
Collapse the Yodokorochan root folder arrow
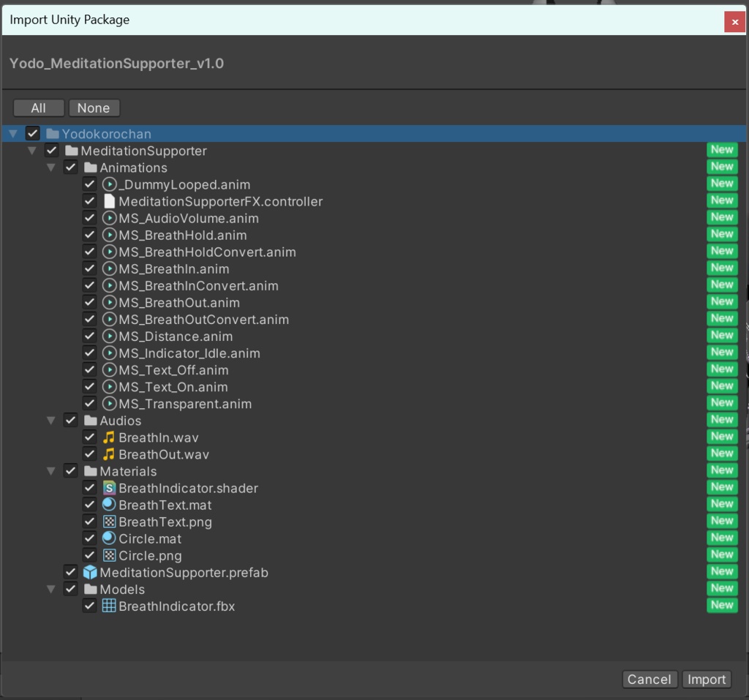[13, 134]
